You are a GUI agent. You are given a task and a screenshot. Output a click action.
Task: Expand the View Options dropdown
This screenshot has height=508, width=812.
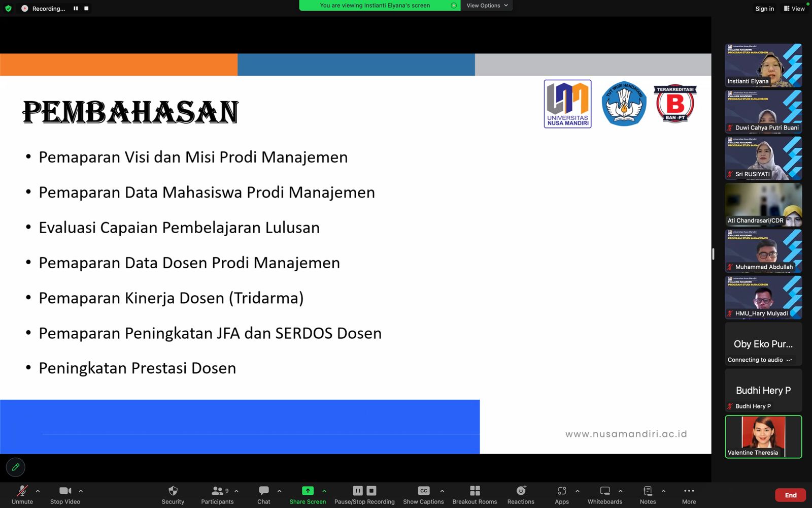[x=487, y=6]
